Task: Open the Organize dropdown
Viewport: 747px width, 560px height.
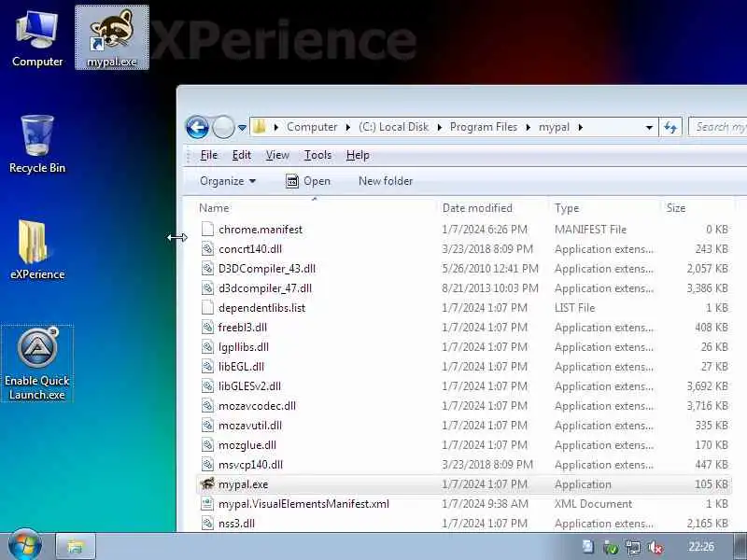Action: (228, 181)
